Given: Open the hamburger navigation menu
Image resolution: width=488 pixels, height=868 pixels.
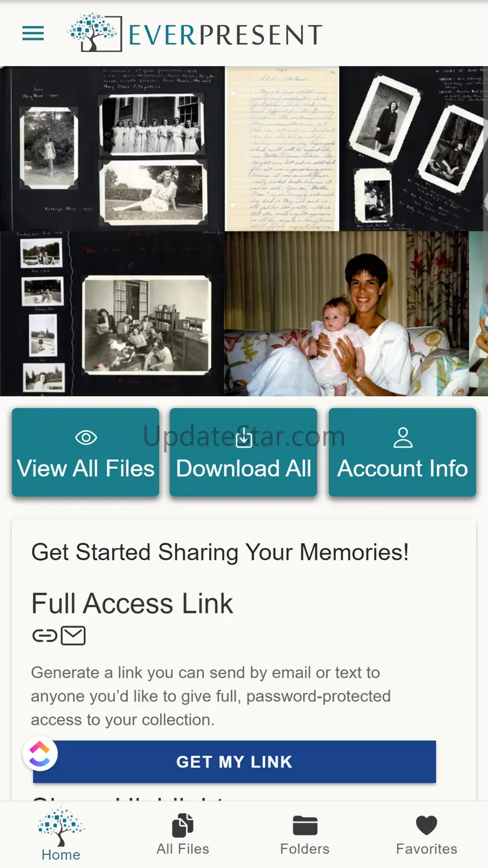Looking at the screenshot, I should (x=33, y=33).
